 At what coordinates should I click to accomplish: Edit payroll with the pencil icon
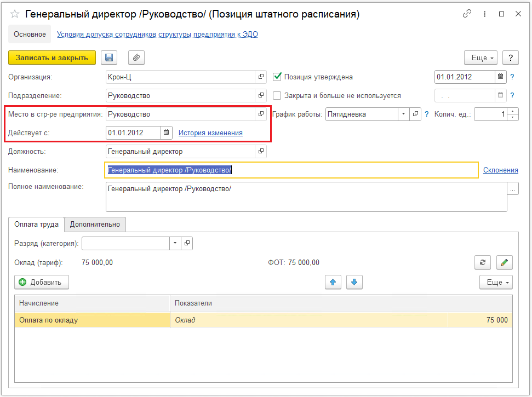tap(504, 262)
